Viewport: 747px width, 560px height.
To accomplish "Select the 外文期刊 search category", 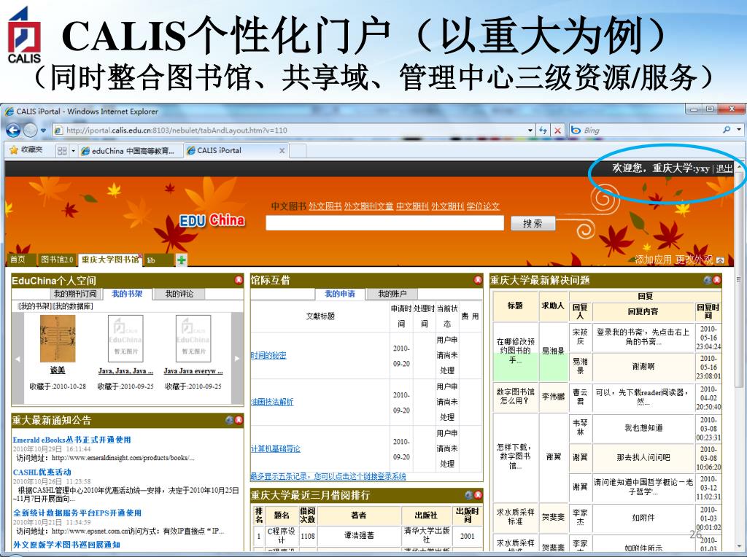I will 447,206.
